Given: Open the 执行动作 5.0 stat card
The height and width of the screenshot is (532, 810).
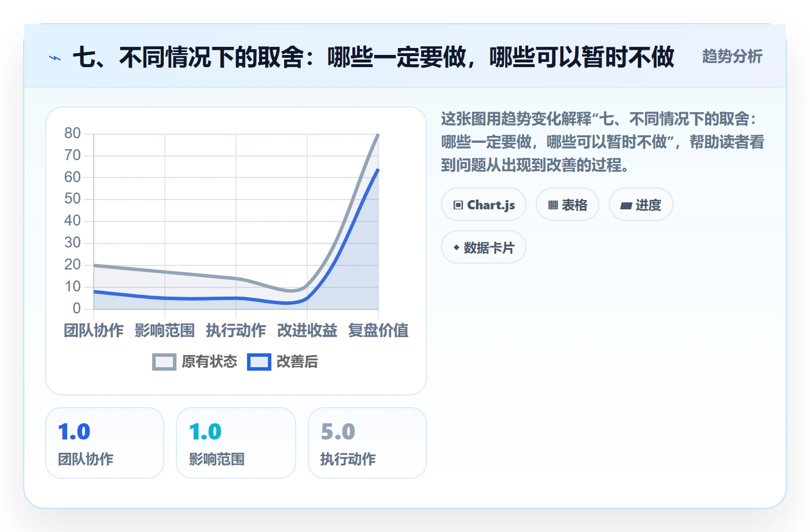Looking at the screenshot, I should [x=367, y=443].
